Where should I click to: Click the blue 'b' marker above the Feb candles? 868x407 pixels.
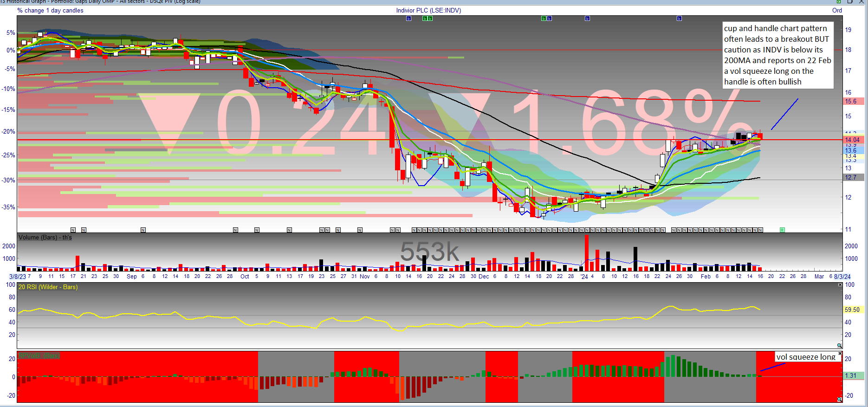[679, 19]
